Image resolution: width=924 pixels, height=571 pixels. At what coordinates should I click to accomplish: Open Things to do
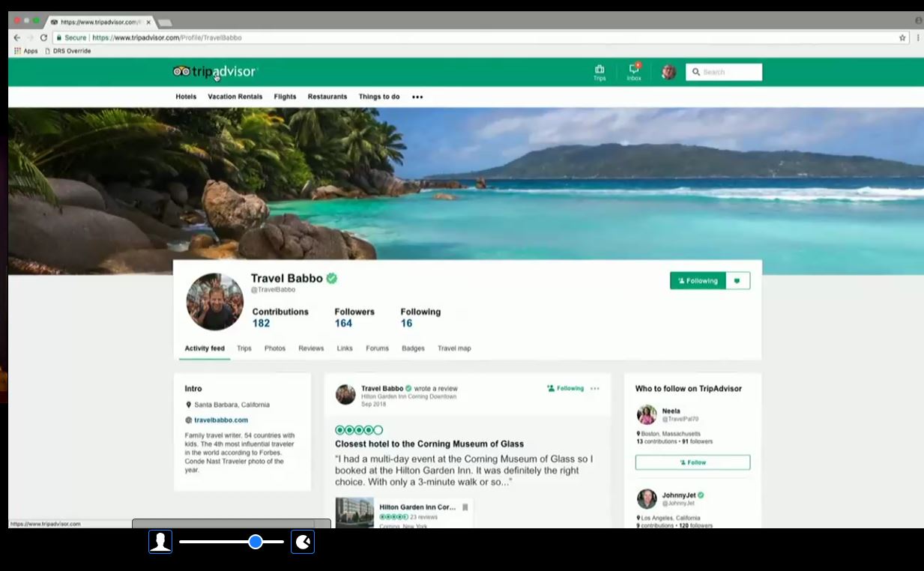click(379, 97)
